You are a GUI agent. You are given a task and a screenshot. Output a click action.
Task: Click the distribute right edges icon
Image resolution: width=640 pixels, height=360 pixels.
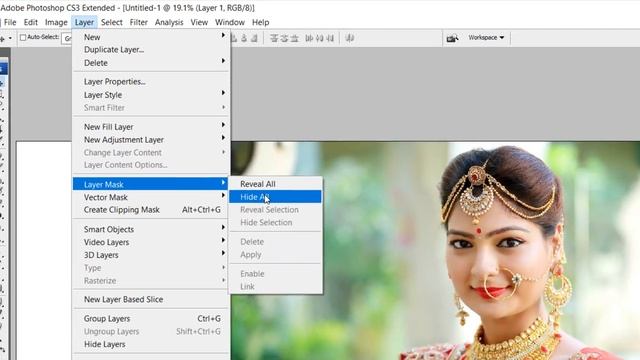(330, 38)
